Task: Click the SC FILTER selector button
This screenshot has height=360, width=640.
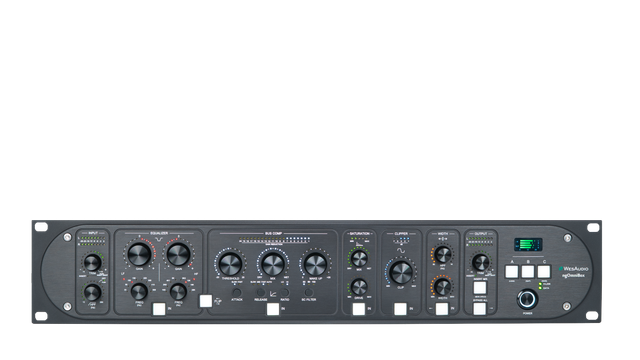Action: [309, 292]
